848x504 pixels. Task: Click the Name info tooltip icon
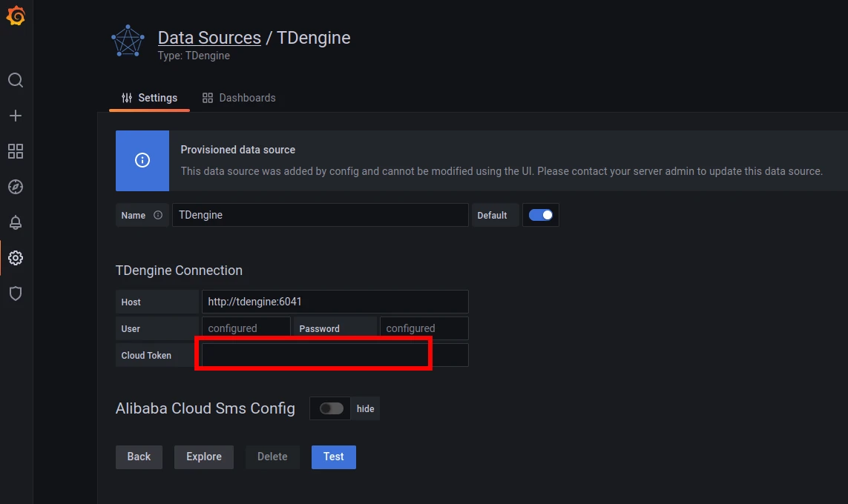click(158, 216)
